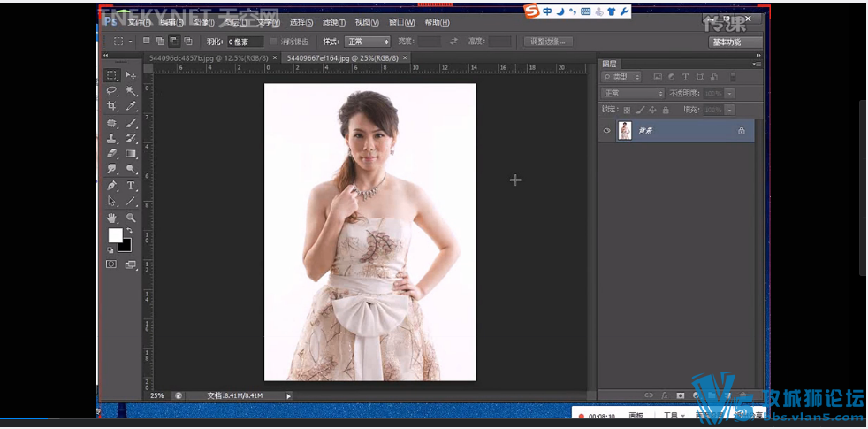Open the layer filter 类型 dropdown
868x429 pixels.
click(x=621, y=77)
